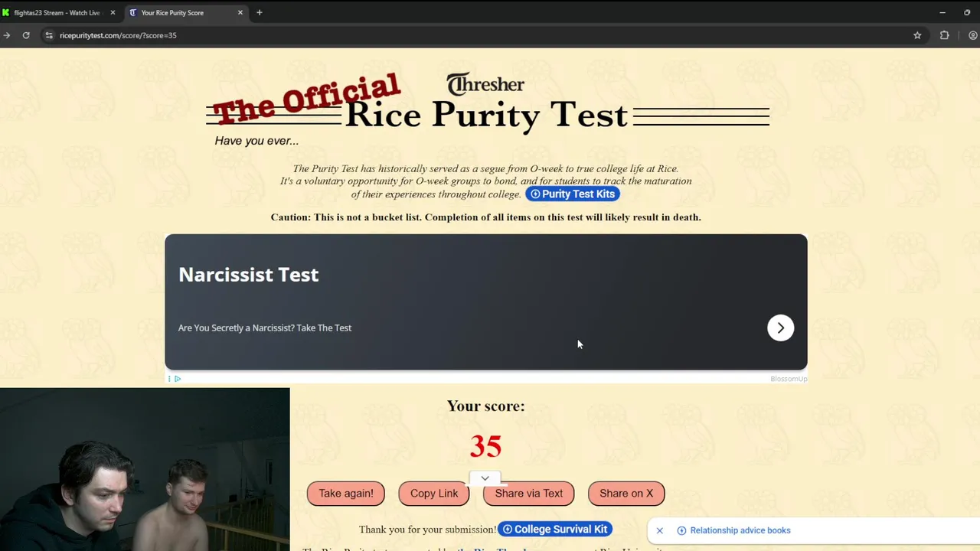Click the Rice Purity Test title
The image size is (980, 551).
point(486,115)
